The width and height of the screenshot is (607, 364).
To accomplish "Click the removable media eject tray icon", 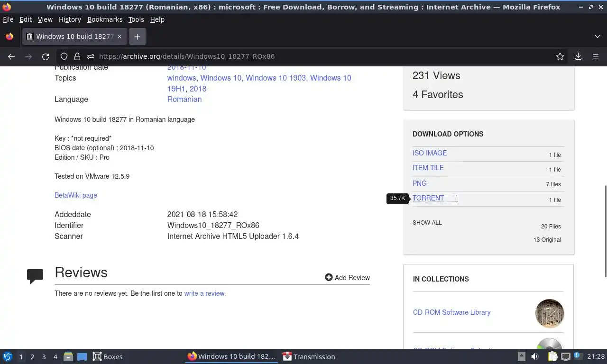I will click(522, 356).
